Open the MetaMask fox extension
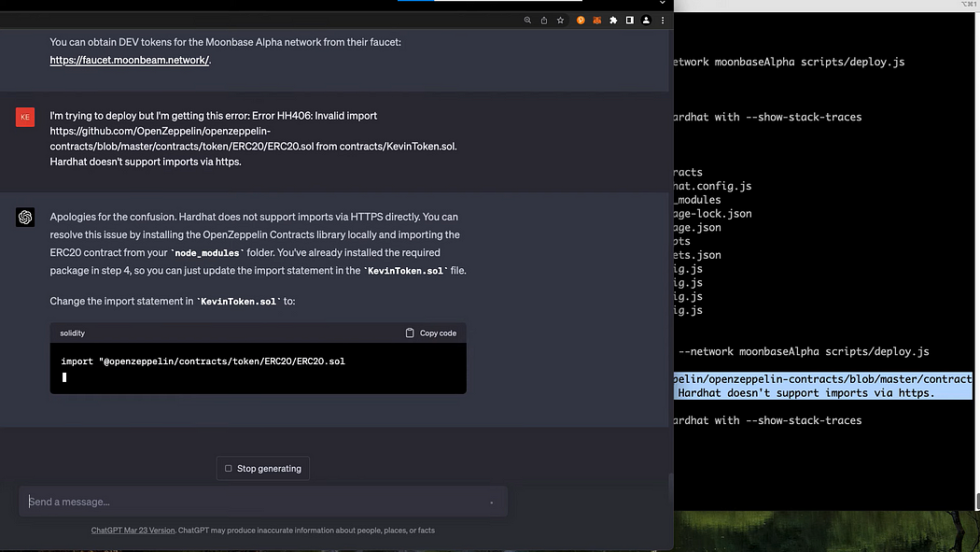The width and height of the screenshot is (980, 552). pyautogui.click(x=597, y=20)
